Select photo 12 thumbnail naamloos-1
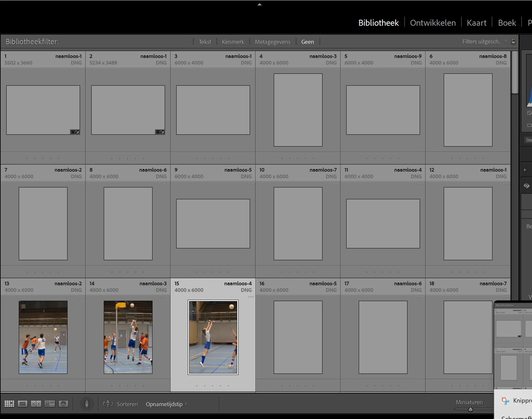Screen dimensions: 532x419 tap(468, 224)
